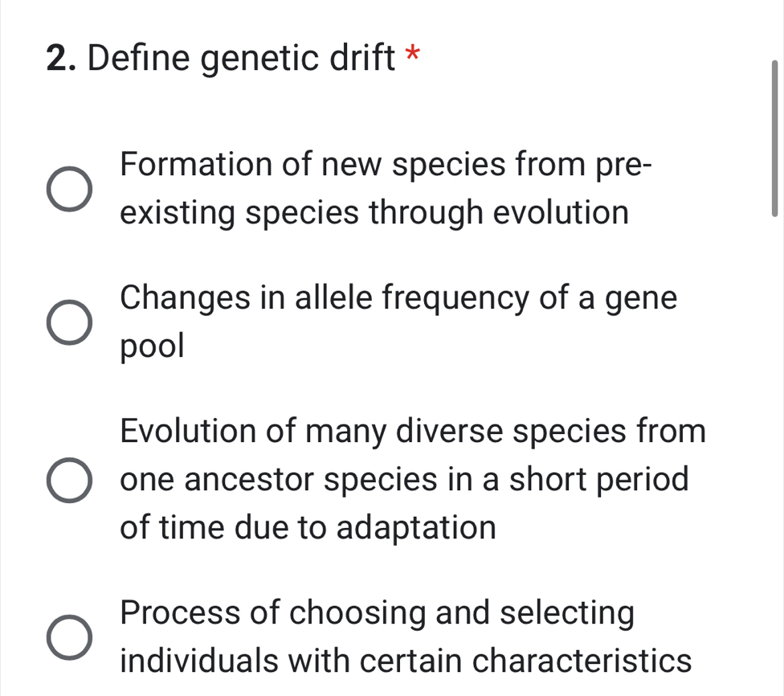Select 'Formation of new species' radio button

click(x=67, y=188)
